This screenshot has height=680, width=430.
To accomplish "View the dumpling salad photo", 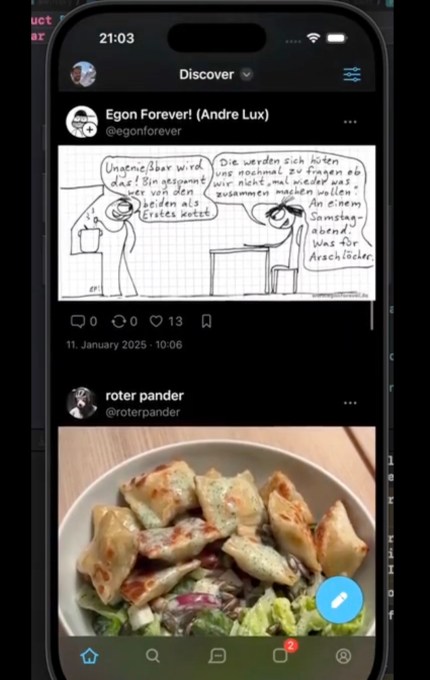I will (x=217, y=531).
